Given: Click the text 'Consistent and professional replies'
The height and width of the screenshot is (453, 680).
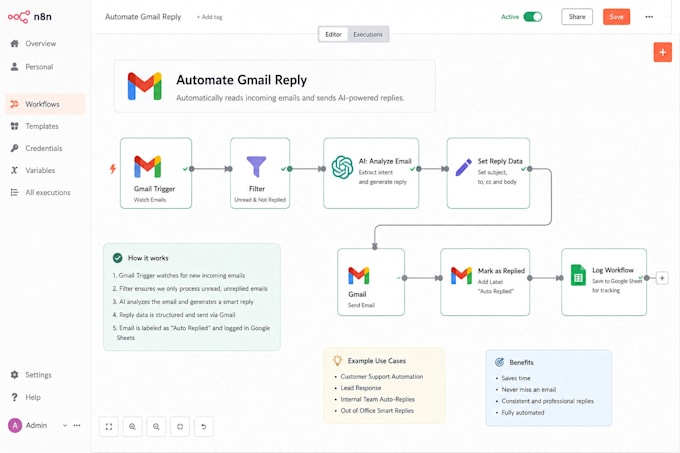Looking at the screenshot, I should (x=547, y=401).
